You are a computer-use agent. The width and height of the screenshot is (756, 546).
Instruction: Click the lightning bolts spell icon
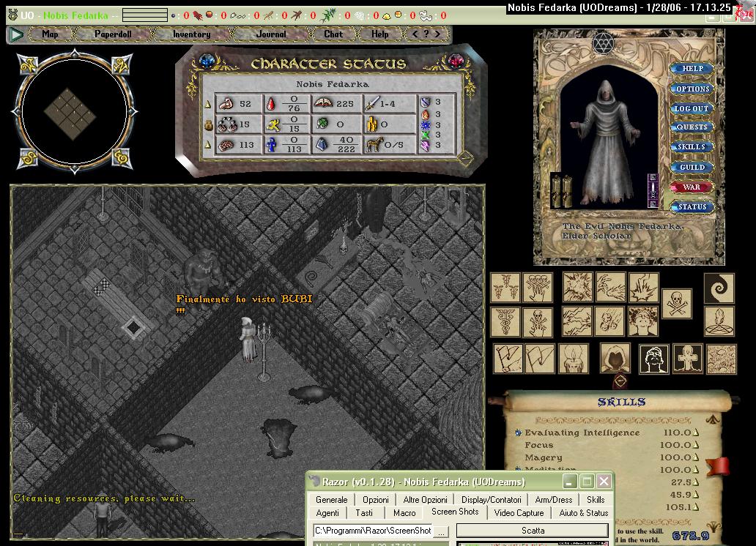tap(577, 321)
